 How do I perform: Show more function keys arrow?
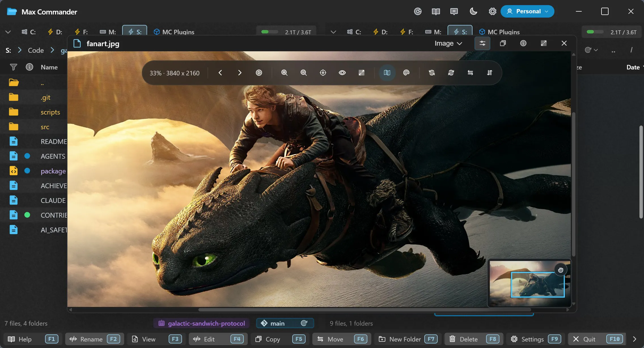[x=634, y=339]
